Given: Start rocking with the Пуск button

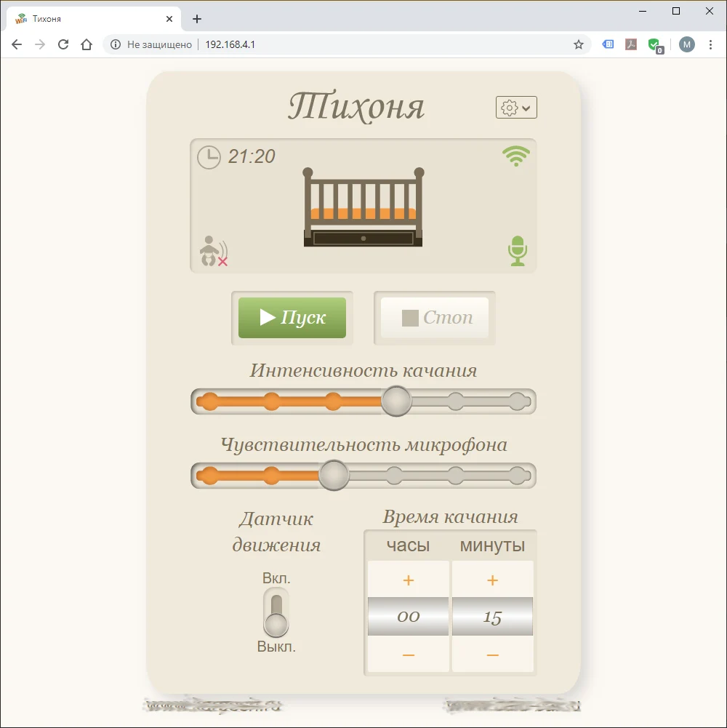Looking at the screenshot, I should click(x=292, y=318).
